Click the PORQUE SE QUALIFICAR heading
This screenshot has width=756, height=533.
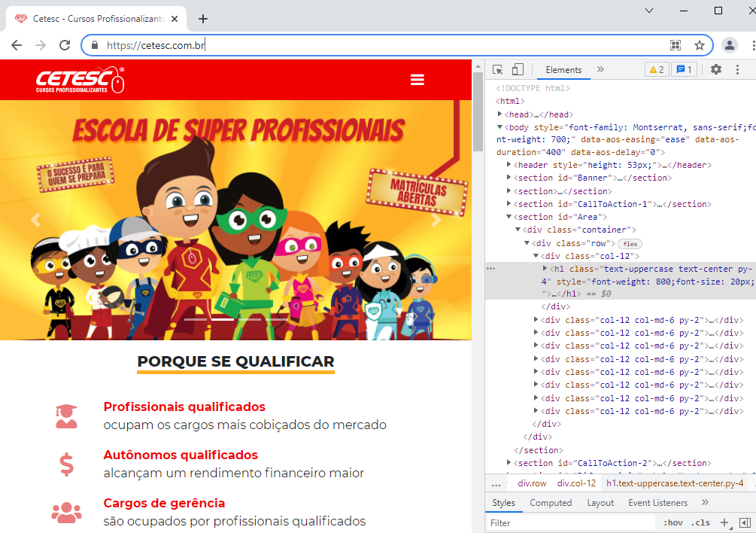tap(235, 361)
